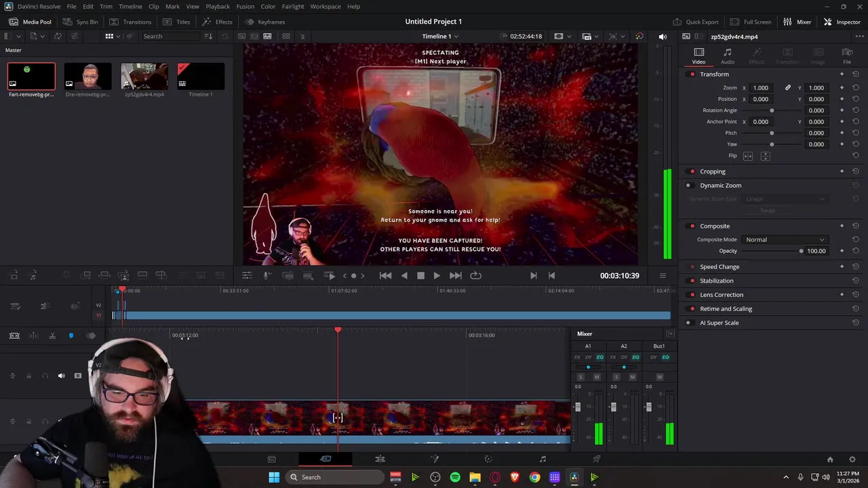Viewport: 868px width, 488px height.
Task: Switch to the Audio inspector tab
Action: pyautogui.click(x=728, y=56)
